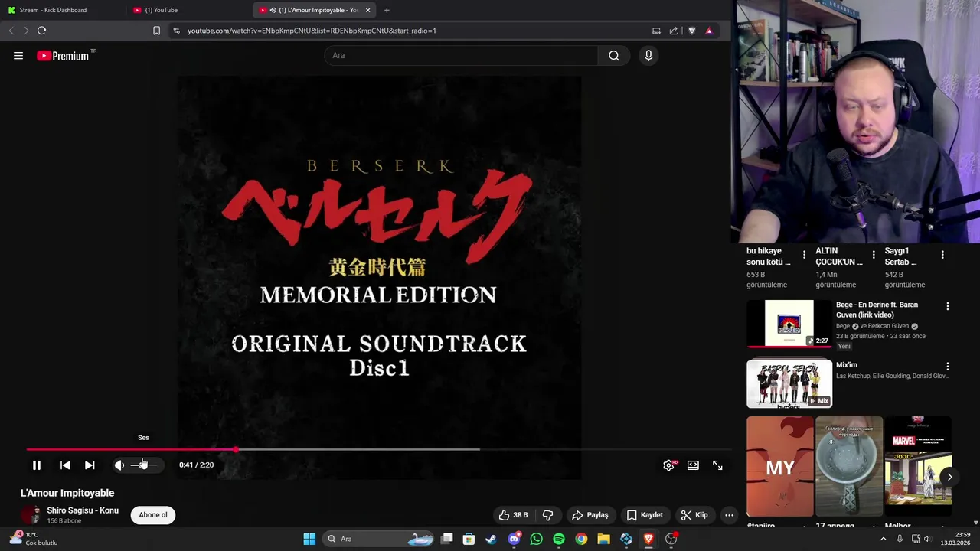Open the Brave Shields lion icon
980x551 pixels.
pyautogui.click(x=691, y=31)
